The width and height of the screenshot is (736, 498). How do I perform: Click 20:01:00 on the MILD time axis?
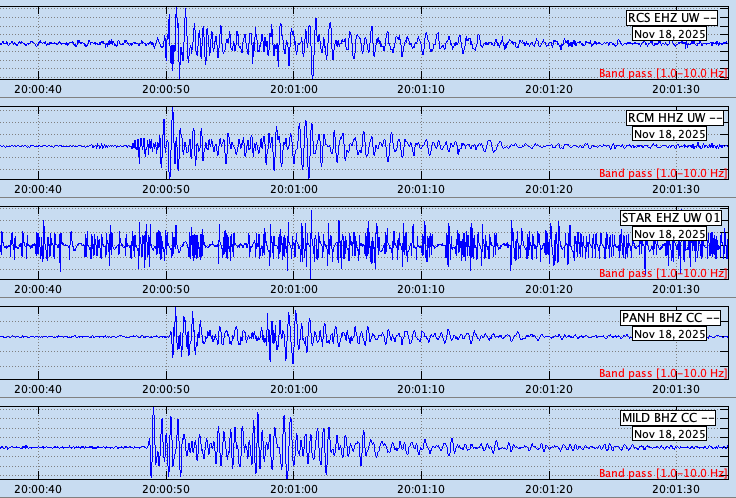point(294,489)
